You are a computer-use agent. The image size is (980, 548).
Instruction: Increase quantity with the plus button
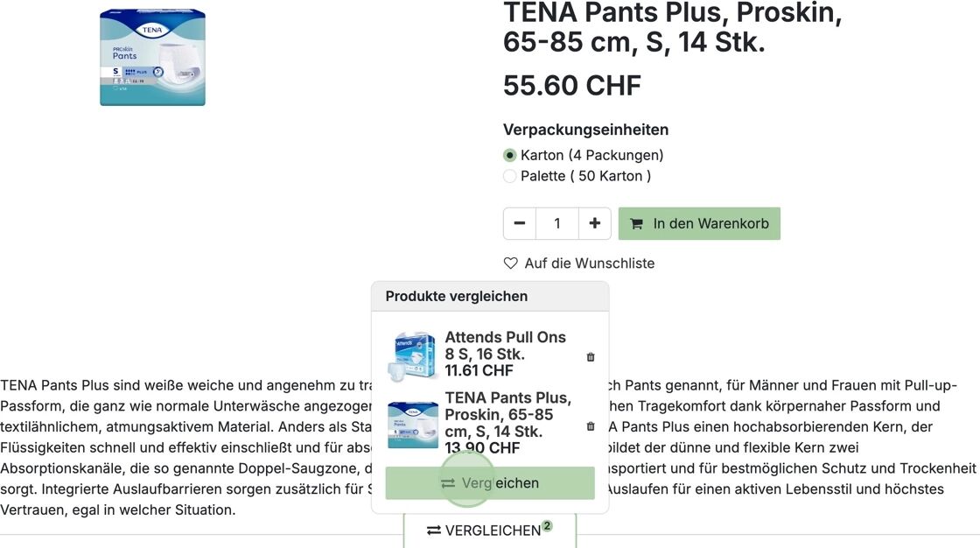(x=594, y=223)
